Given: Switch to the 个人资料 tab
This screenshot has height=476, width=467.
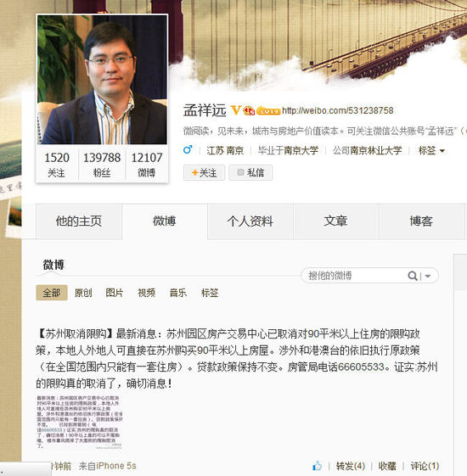Looking at the screenshot, I should tap(250, 221).
